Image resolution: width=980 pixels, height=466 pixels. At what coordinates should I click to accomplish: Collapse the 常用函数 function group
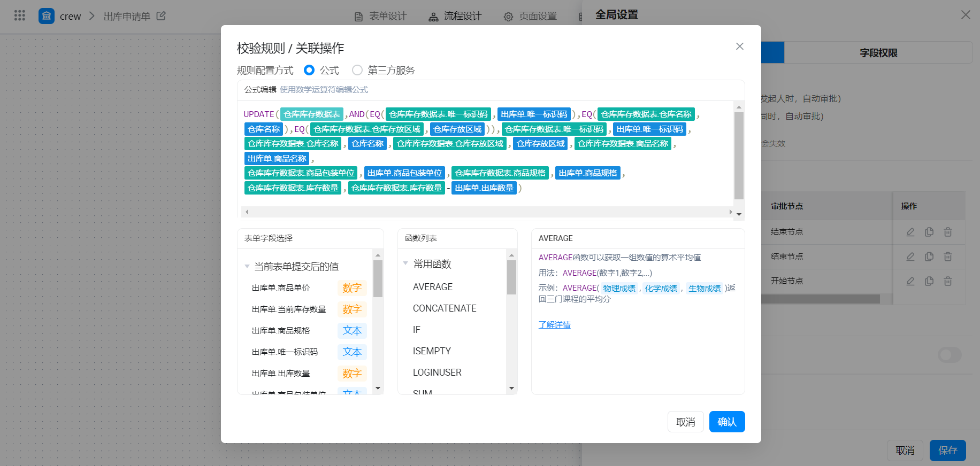point(405,263)
